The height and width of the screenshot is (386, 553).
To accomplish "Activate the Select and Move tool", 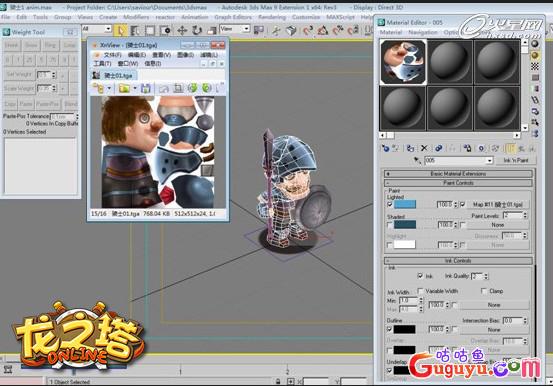I will (182, 30).
